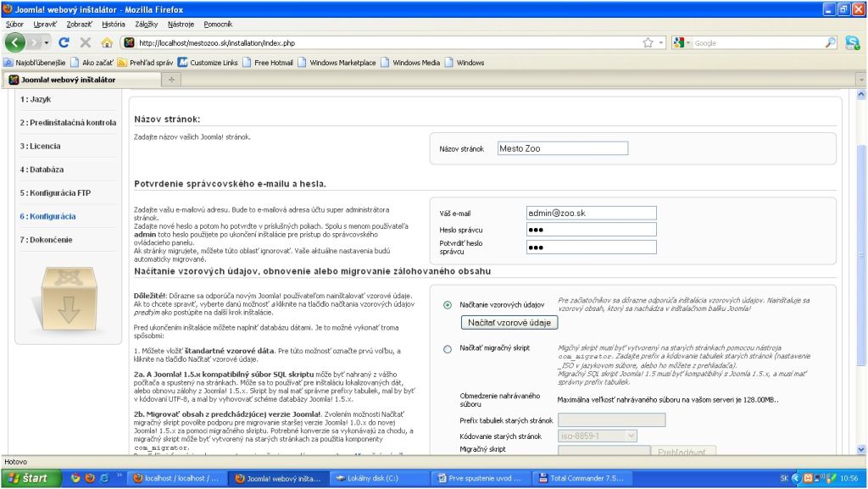Click the Google search box
Image resolution: width=868 pixels, height=489 pixels.
coord(757,42)
